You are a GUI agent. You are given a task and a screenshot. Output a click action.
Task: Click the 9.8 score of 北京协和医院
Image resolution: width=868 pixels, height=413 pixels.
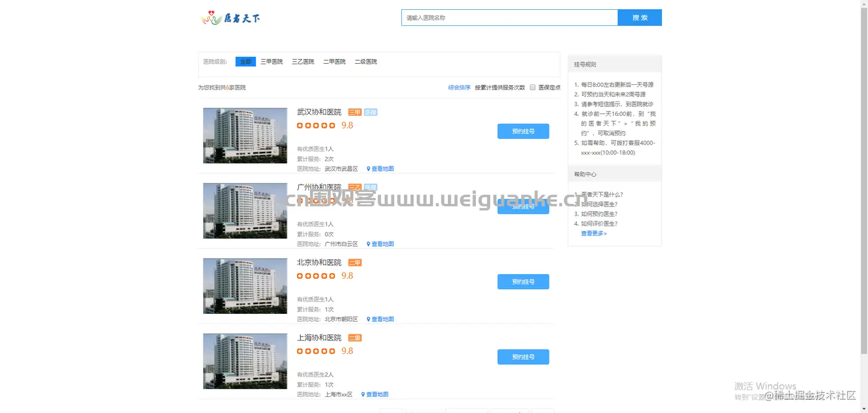pyautogui.click(x=347, y=276)
